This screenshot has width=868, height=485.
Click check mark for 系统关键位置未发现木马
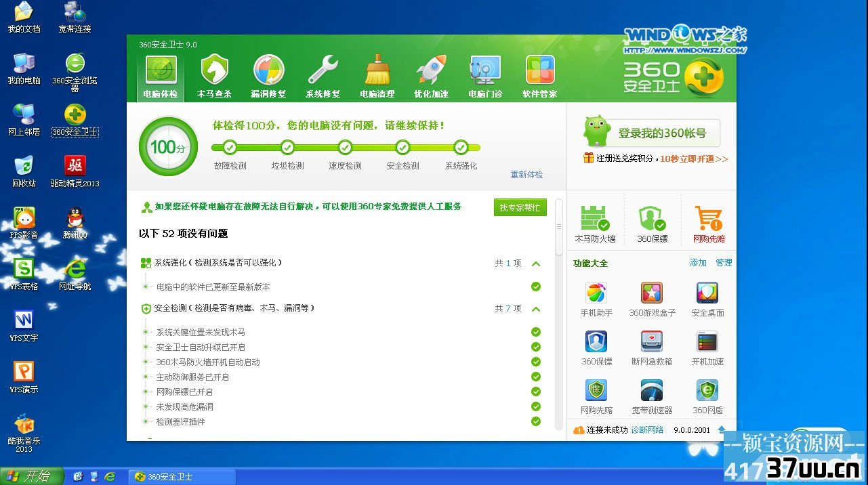click(536, 332)
